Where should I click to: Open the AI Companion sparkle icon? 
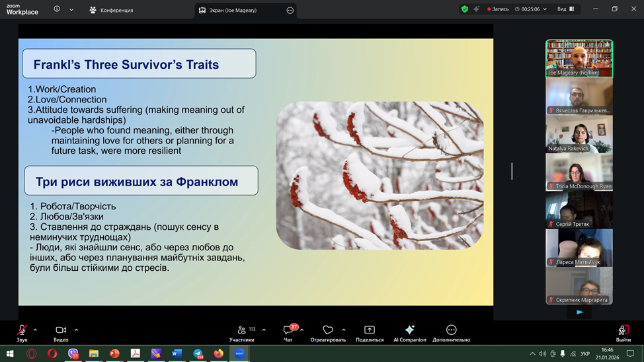pyautogui.click(x=409, y=330)
